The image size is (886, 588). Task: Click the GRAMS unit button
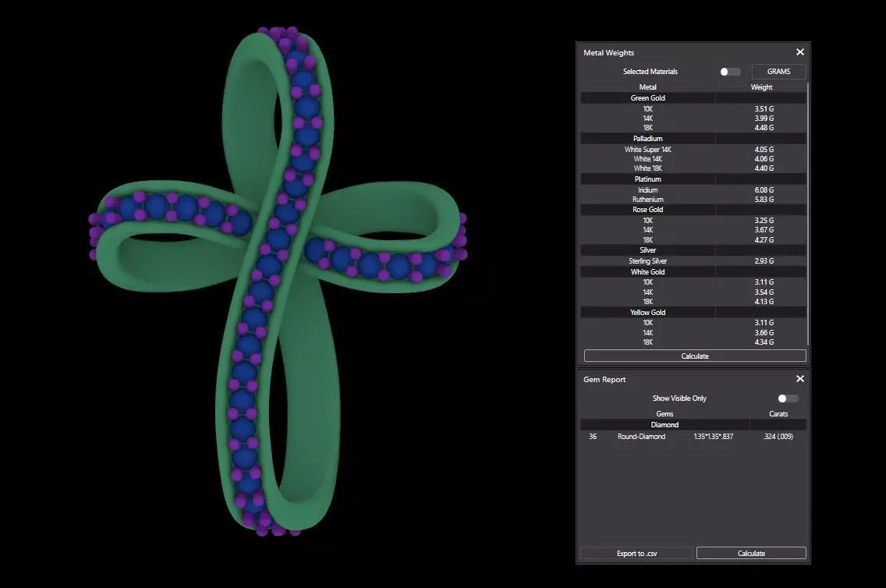point(778,72)
